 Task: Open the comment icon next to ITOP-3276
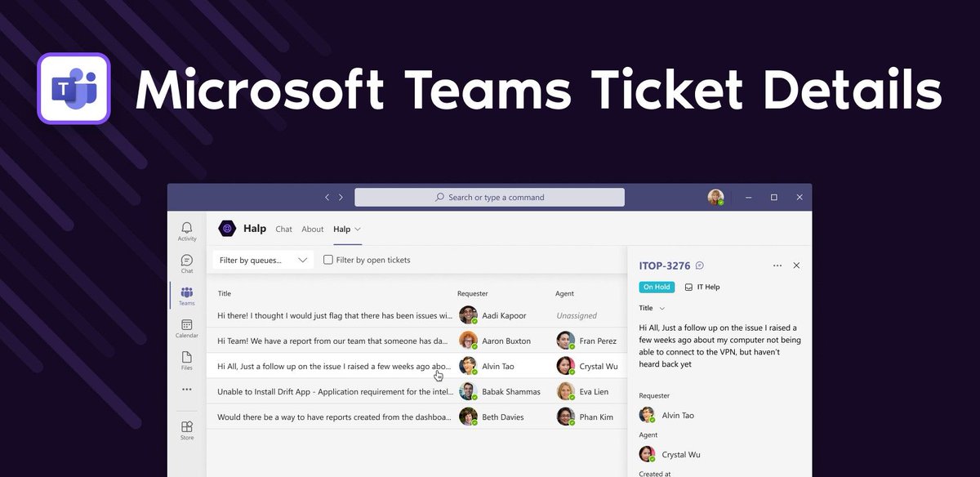(x=699, y=265)
